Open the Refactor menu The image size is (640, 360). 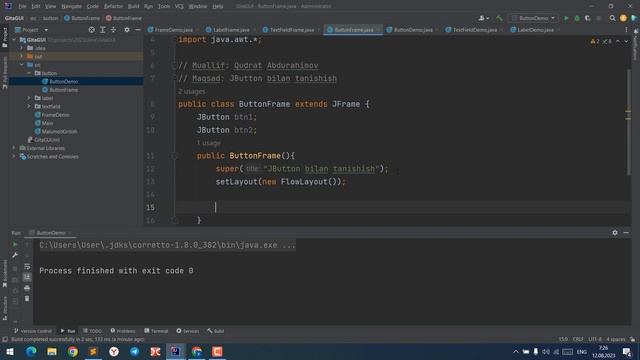tap(113, 7)
